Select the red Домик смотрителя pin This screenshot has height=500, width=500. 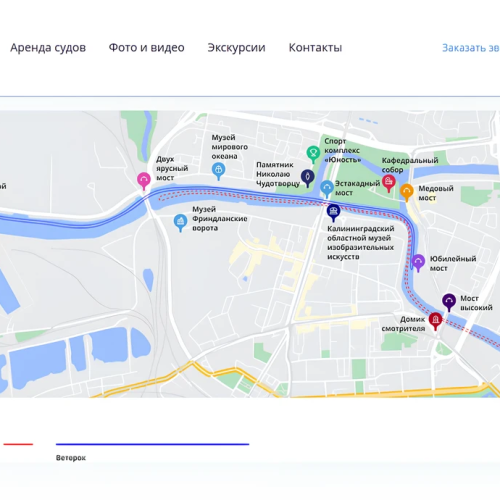click(x=435, y=321)
